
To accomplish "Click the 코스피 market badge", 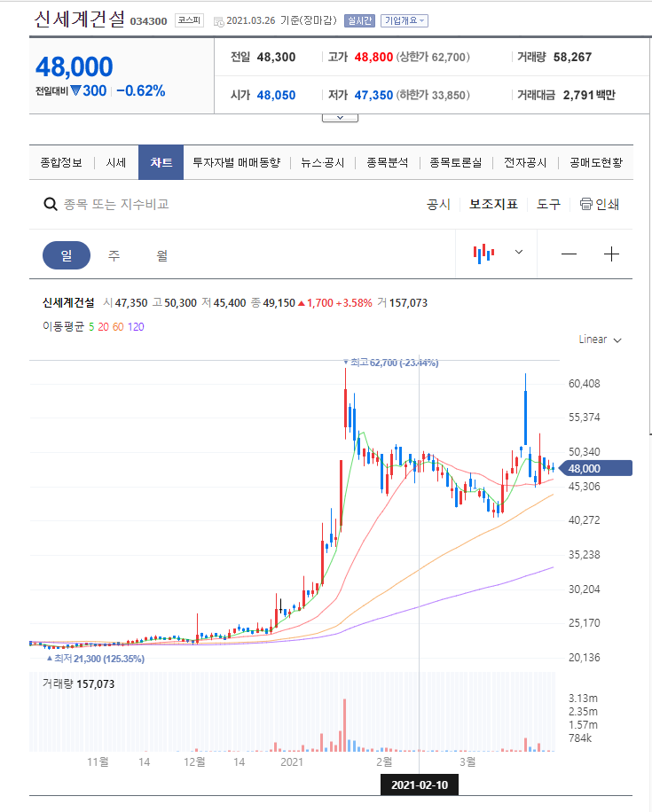I will [189, 20].
